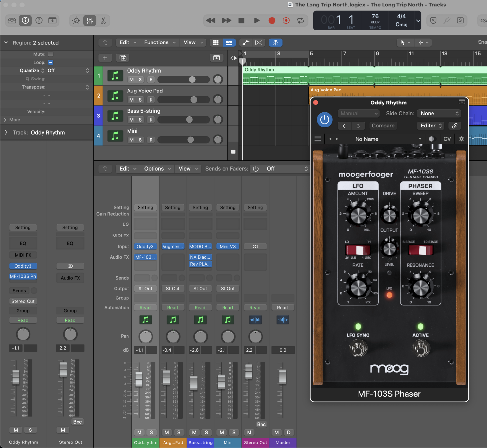487x448 pixels.
Task: Click the phaser RESONANCE knob
Action: coord(420,287)
